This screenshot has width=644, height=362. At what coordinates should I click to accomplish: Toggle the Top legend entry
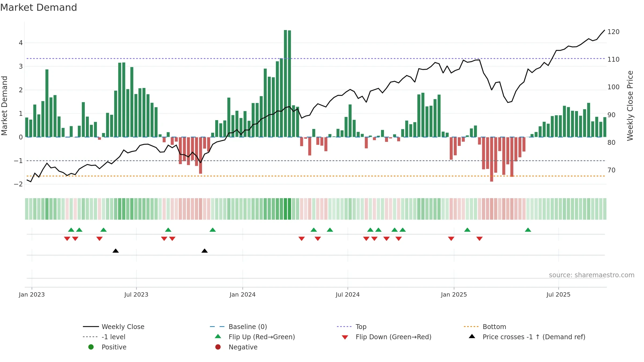point(352,327)
